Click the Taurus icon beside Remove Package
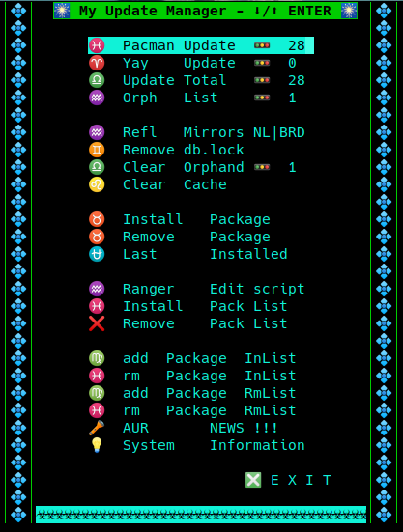 click(x=97, y=237)
